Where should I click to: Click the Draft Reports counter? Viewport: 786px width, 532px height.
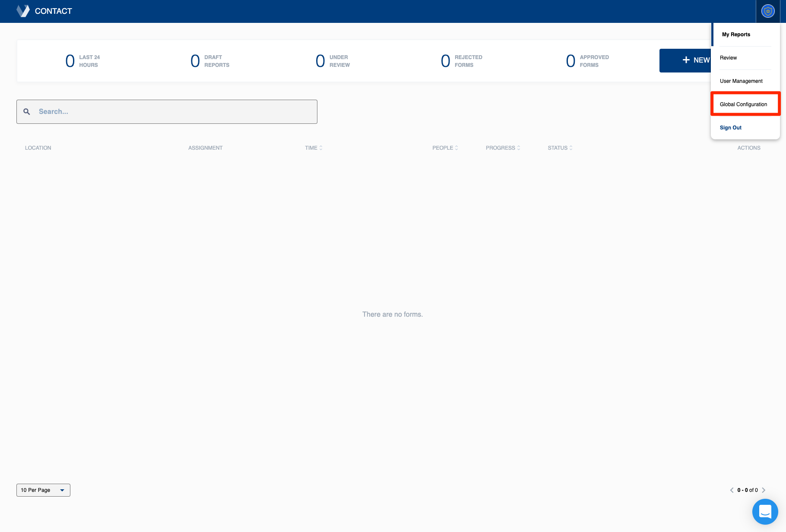(210, 61)
